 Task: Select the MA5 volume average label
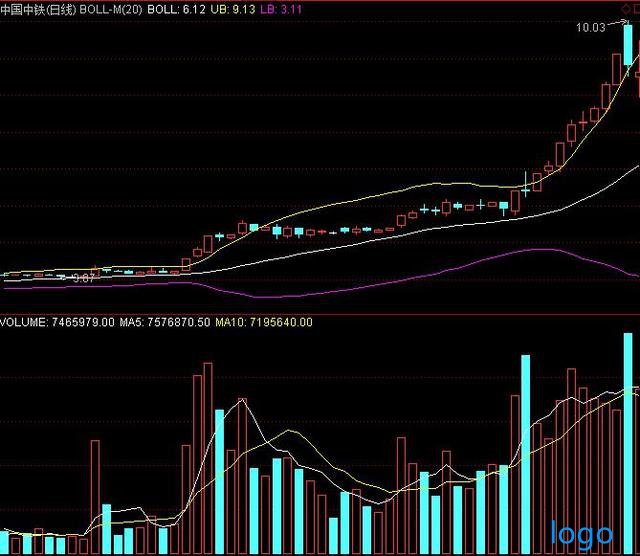164,322
